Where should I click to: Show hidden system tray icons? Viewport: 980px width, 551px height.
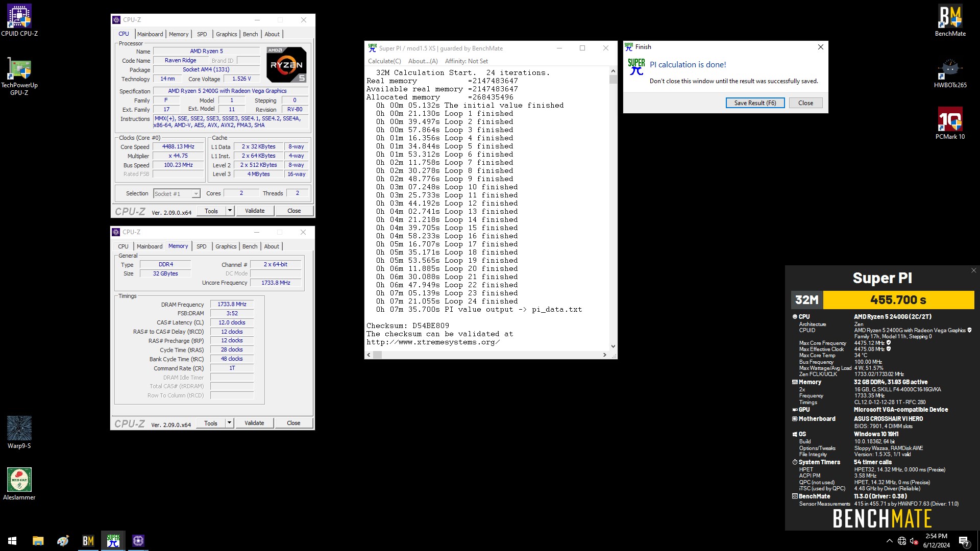pos(890,541)
